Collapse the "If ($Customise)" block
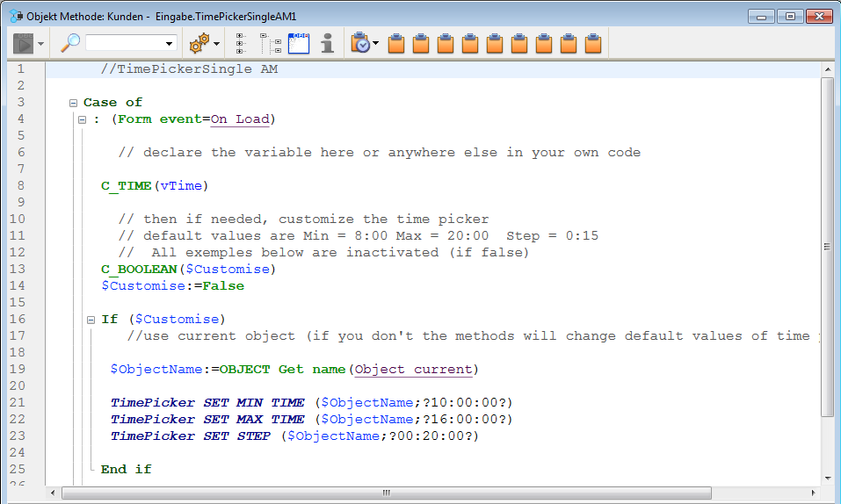Image resolution: width=841 pixels, height=504 pixels. (91, 320)
